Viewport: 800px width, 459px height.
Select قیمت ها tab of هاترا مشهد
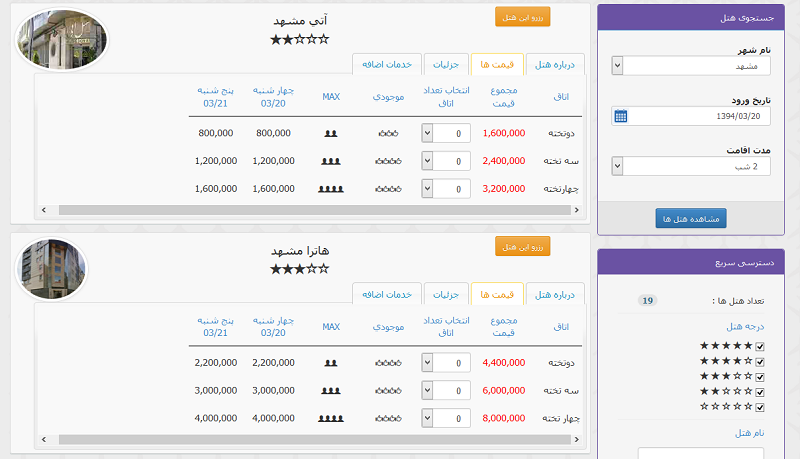497,295
